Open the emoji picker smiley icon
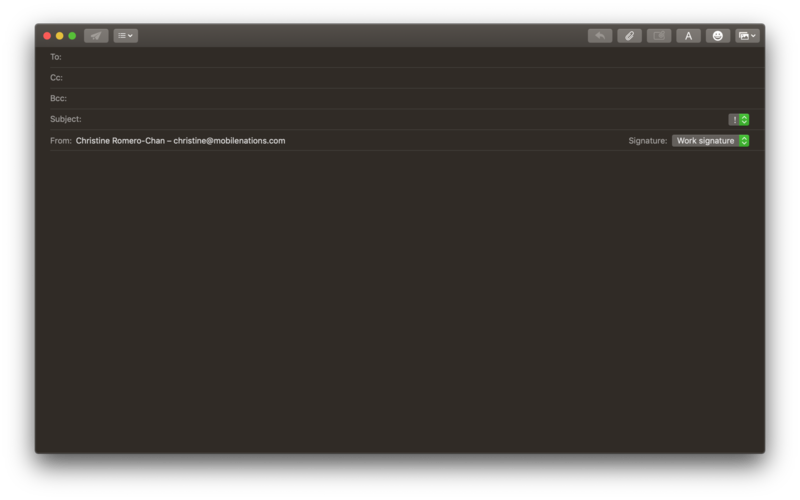 click(x=718, y=36)
